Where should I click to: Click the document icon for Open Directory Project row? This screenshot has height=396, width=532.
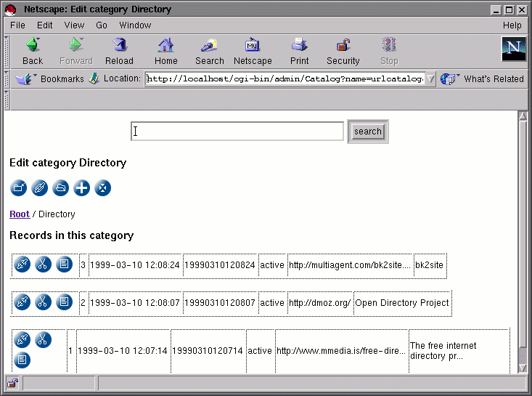click(65, 302)
